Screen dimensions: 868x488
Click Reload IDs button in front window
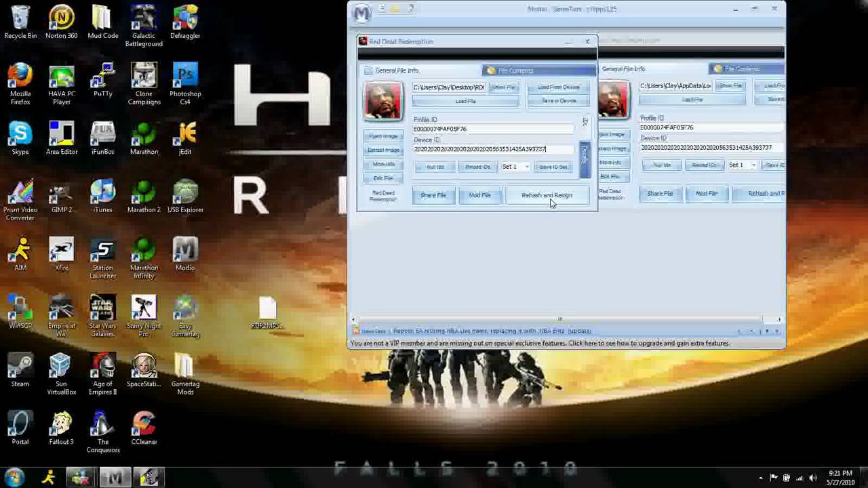(477, 167)
